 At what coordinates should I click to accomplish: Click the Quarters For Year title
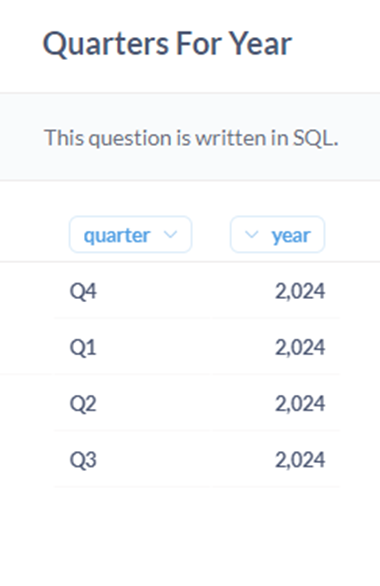click(x=167, y=44)
